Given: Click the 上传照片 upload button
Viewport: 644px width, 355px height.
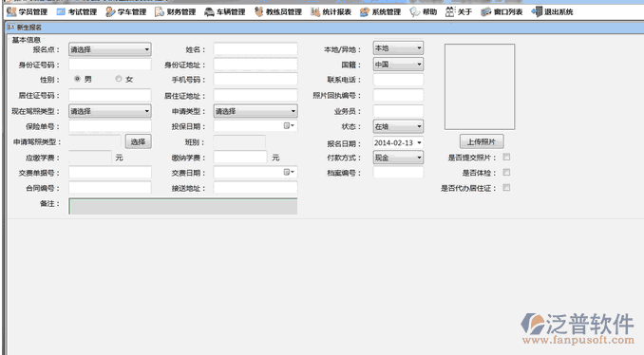Looking at the screenshot, I should [x=482, y=141].
